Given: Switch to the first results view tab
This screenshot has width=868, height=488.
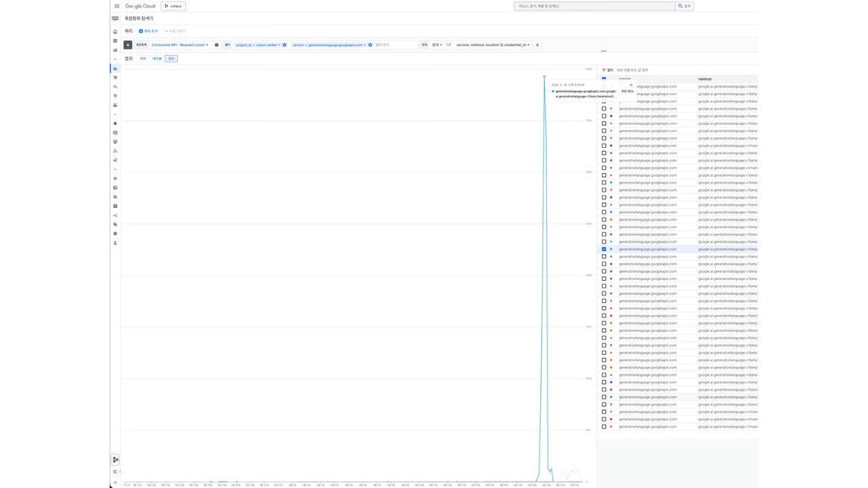Looking at the screenshot, I should [x=143, y=59].
